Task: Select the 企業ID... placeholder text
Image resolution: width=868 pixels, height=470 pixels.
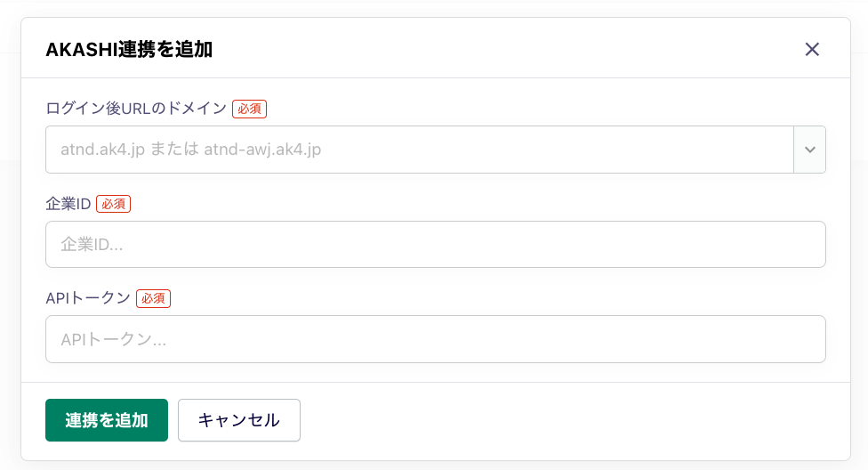Action: [x=92, y=245]
